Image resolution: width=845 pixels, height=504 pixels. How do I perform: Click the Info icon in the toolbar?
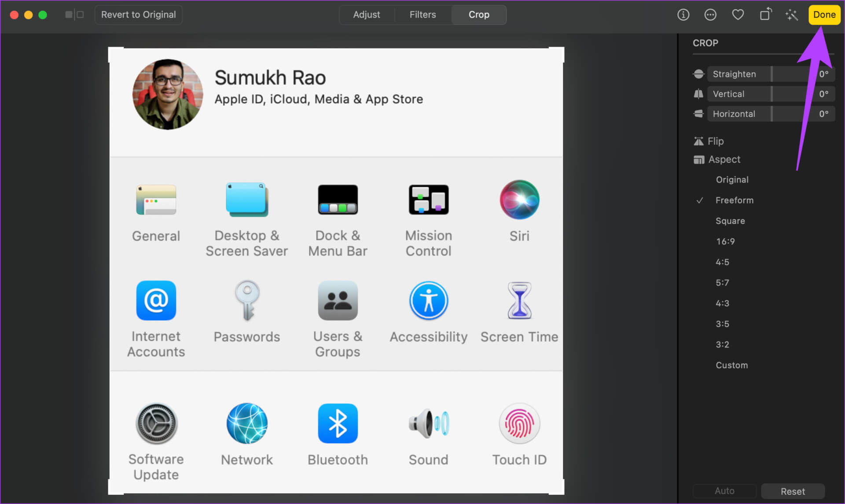point(683,15)
